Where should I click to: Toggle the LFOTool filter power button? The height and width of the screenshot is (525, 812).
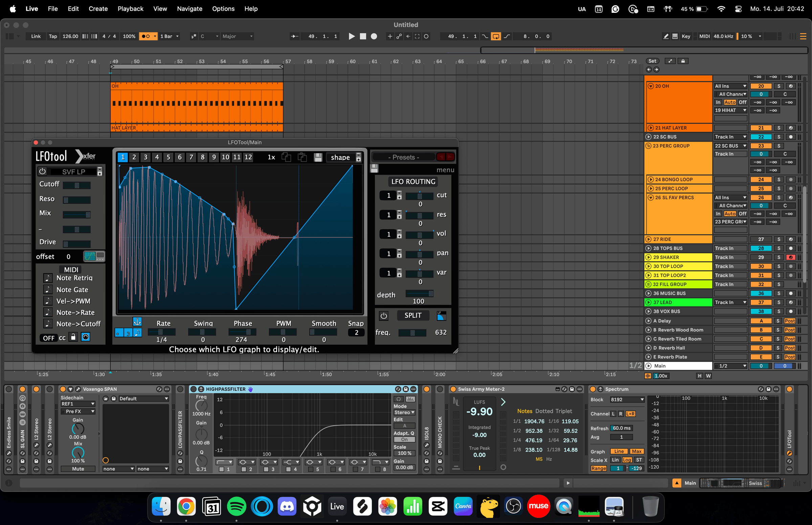[42, 171]
